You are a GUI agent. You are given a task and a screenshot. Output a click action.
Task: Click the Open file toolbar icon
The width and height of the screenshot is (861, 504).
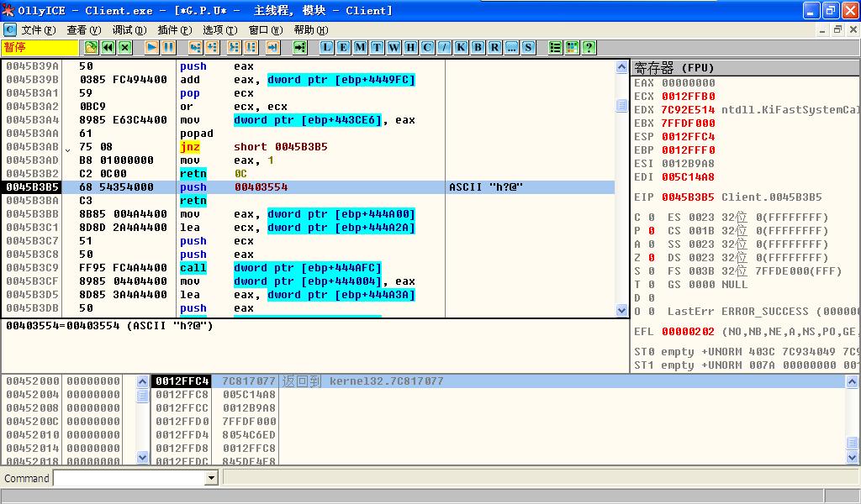tap(91, 48)
